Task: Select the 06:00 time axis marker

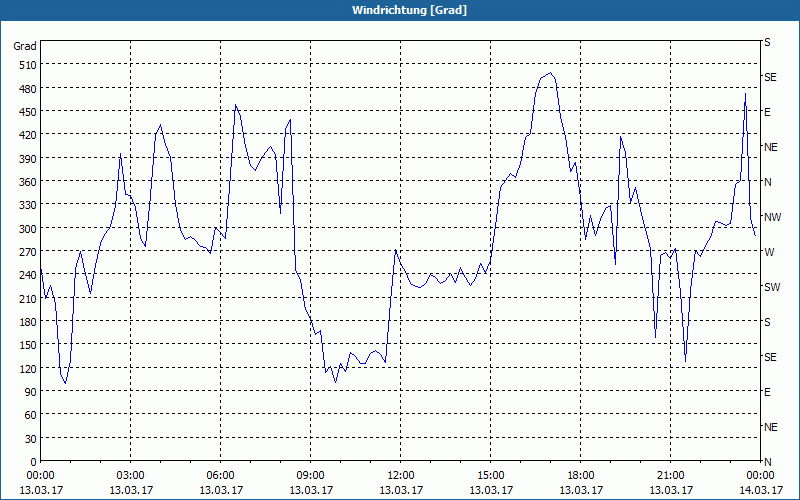Action: [220, 475]
